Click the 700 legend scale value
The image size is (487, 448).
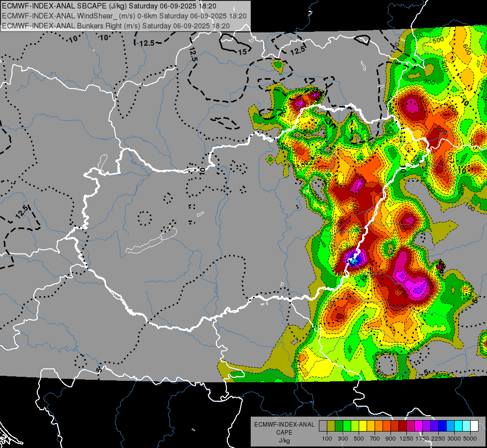375,439
